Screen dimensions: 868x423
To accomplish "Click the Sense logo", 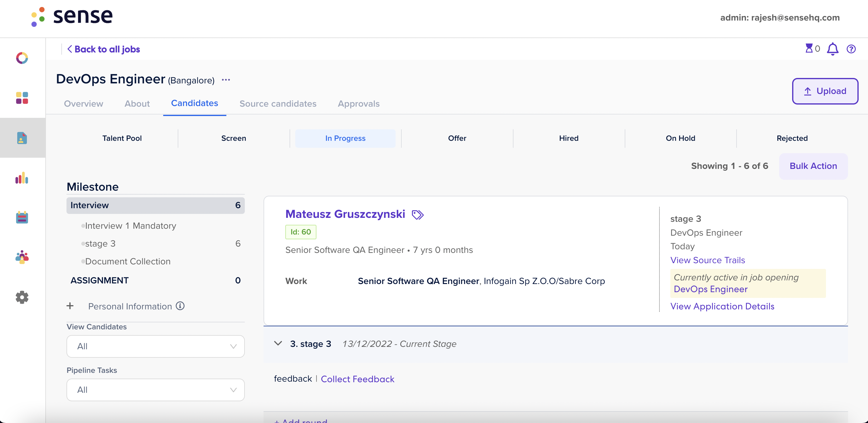I will pos(72,17).
